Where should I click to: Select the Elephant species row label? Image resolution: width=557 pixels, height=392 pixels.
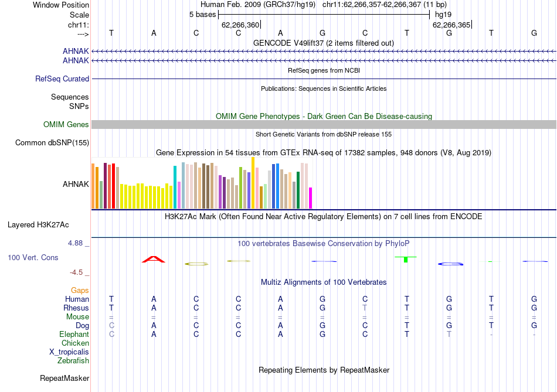pyautogui.click(x=74, y=335)
